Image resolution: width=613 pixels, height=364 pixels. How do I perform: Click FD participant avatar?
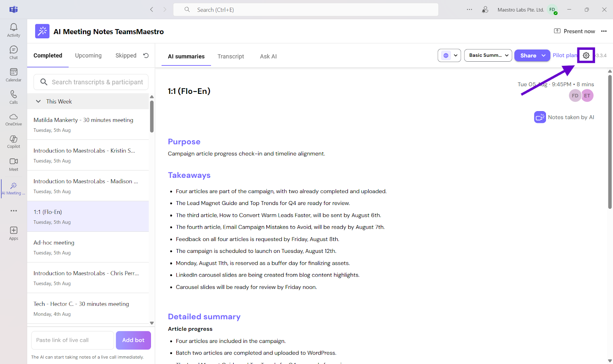click(575, 96)
